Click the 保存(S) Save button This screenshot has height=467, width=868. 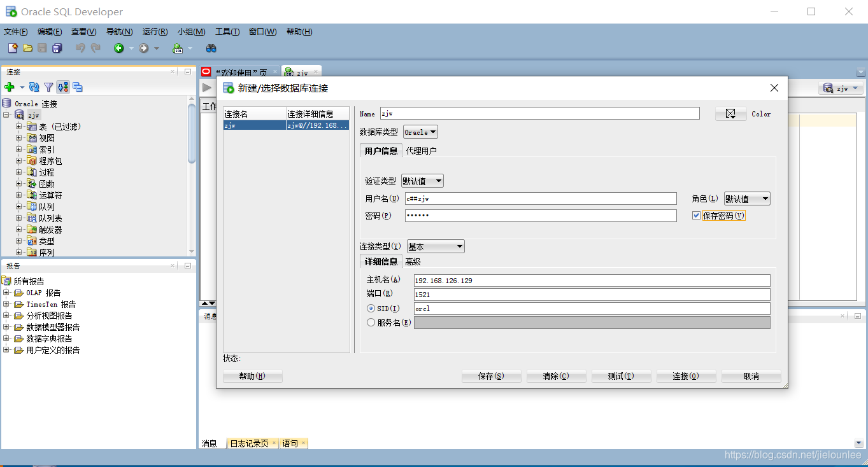pos(491,376)
